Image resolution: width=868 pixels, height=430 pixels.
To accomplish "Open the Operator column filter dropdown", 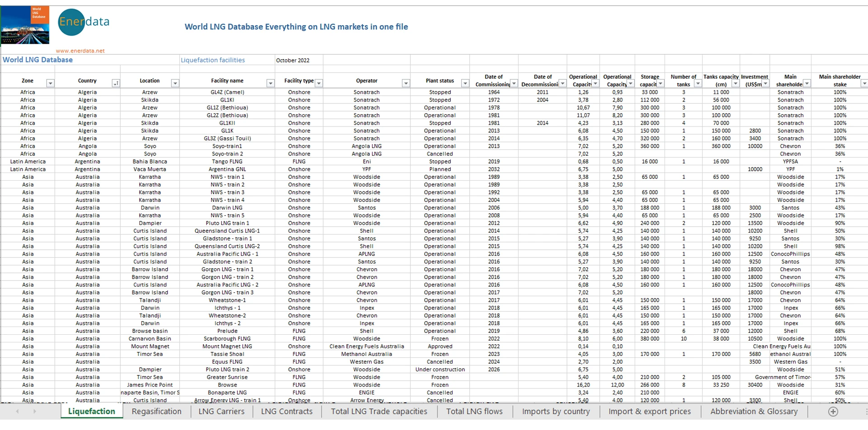I will (x=406, y=83).
